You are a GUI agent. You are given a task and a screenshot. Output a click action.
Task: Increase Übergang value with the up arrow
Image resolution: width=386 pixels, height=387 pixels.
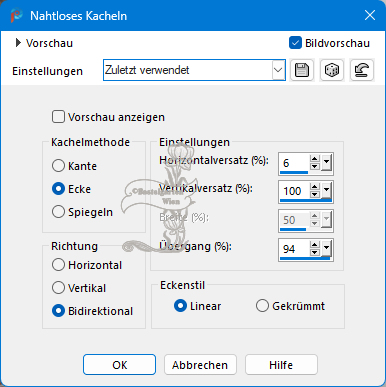tap(315, 245)
